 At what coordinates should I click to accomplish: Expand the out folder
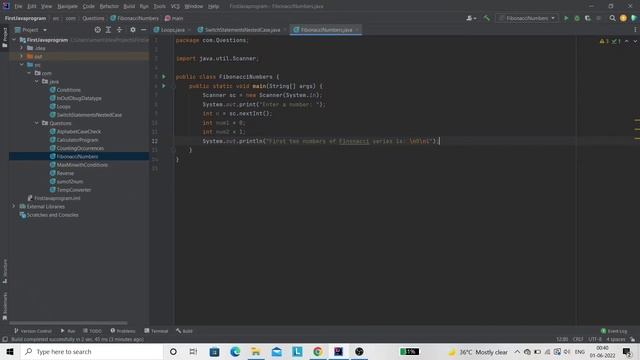click(x=22, y=56)
